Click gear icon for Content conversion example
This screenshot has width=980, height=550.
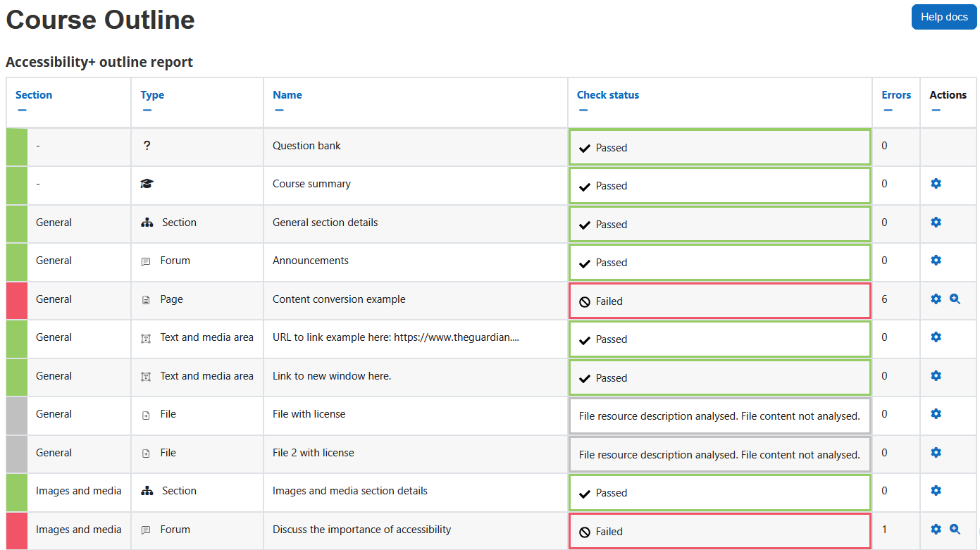click(x=936, y=299)
